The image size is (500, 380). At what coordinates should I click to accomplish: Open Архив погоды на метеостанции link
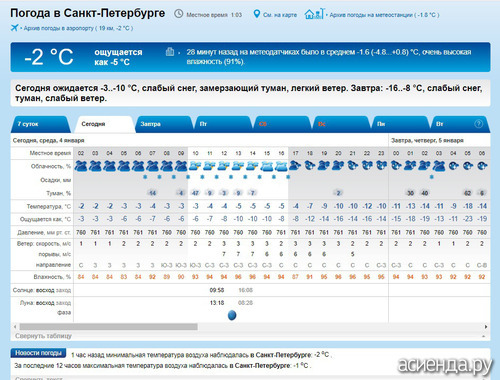click(384, 15)
